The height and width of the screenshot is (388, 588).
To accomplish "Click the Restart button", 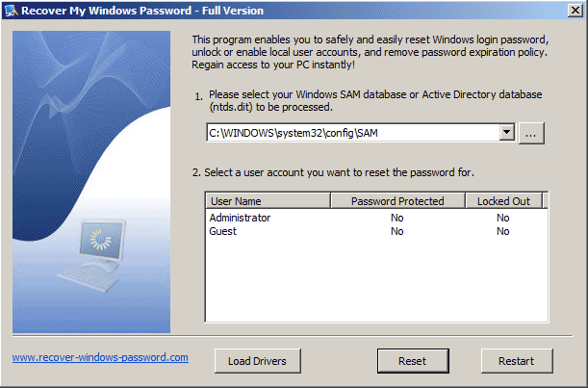I will pyautogui.click(x=516, y=361).
